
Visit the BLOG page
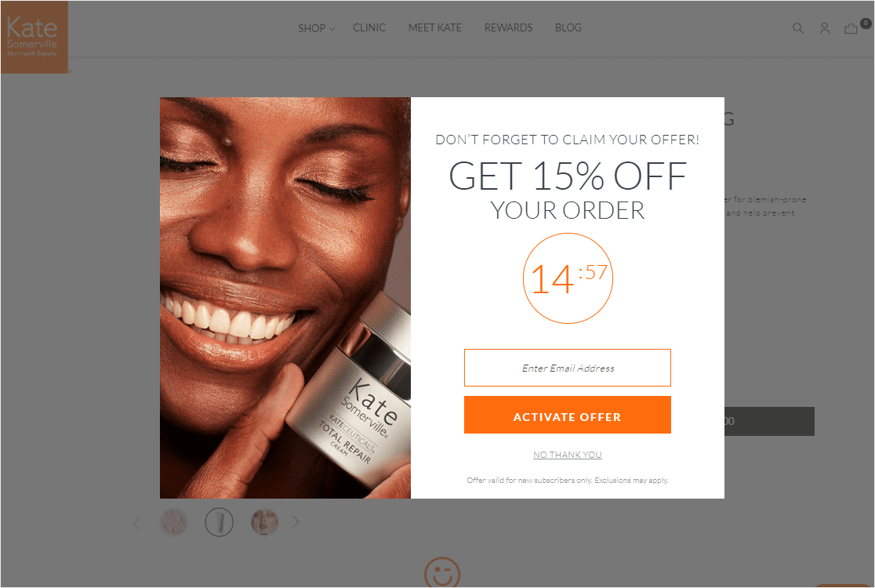568,27
